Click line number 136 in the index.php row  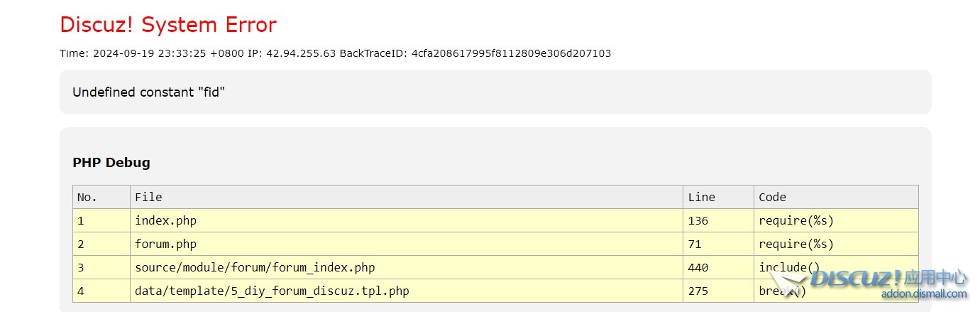(698, 220)
